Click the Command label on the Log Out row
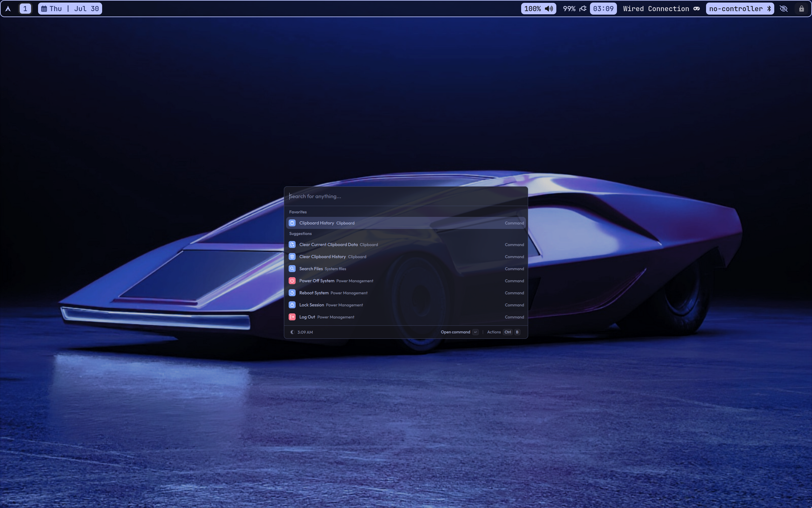812x508 pixels. pos(514,317)
